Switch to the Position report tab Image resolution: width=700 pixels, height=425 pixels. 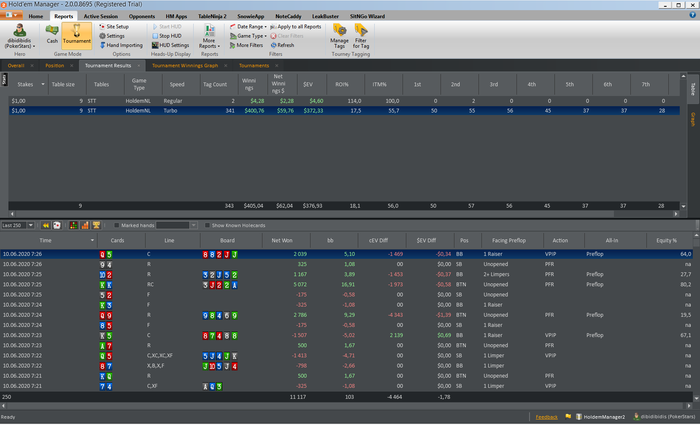(x=55, y=66)
